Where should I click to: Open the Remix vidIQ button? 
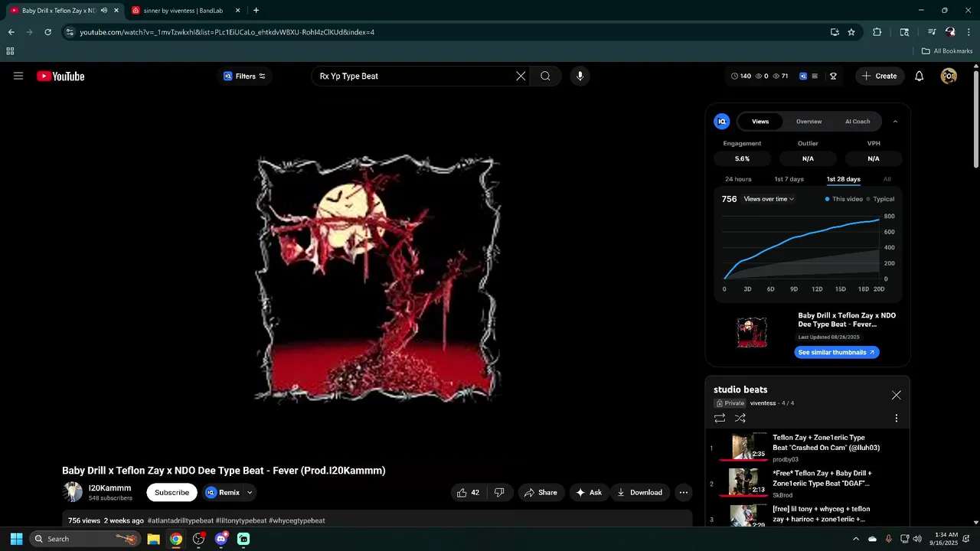(x=223, y=493)
